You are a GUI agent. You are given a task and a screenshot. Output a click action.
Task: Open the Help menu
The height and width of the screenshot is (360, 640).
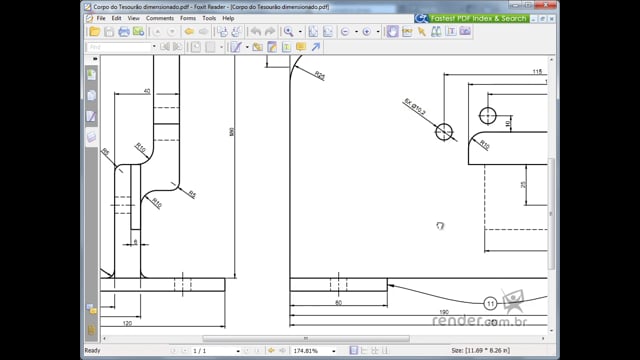228,18
